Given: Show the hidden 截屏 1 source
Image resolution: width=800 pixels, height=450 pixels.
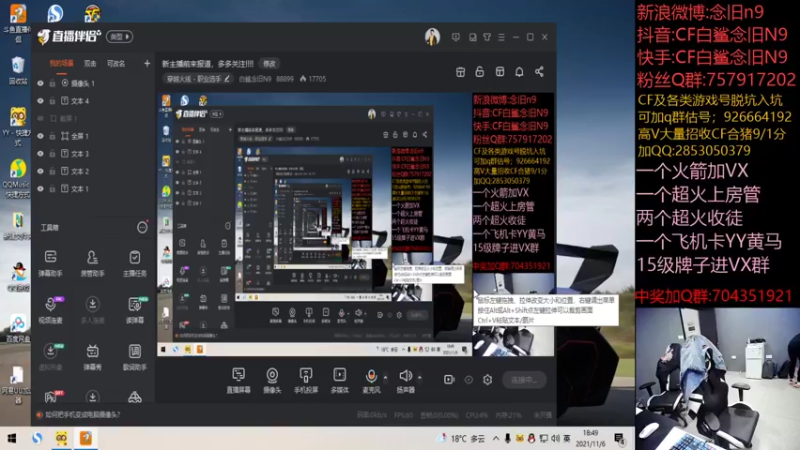Looking at the screenshot, I should pyautogui.click(x=40, y=118).
